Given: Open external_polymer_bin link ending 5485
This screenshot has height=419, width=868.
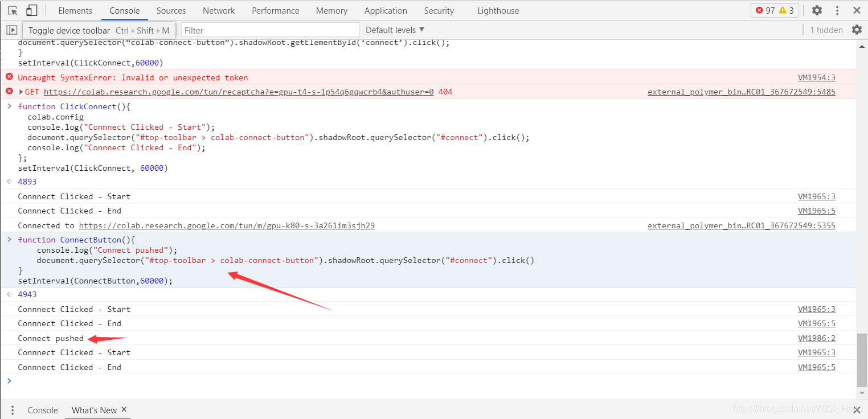Looking at the screenshot, I should point(742,92).
